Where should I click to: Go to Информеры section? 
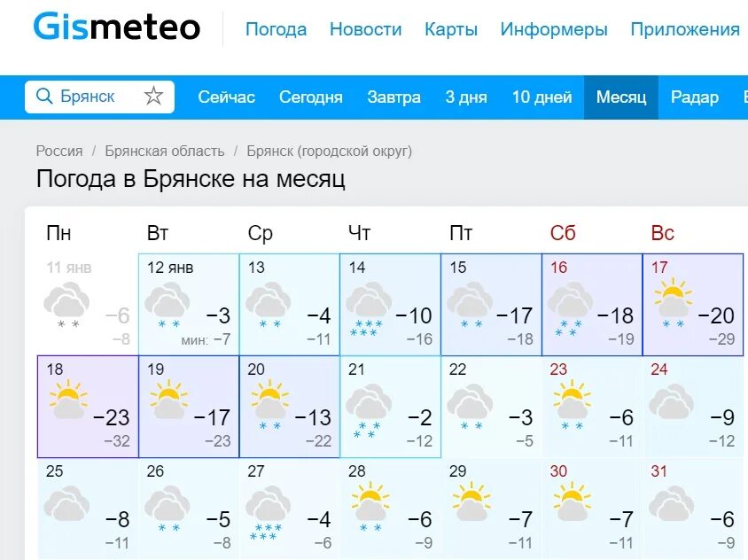554,29
